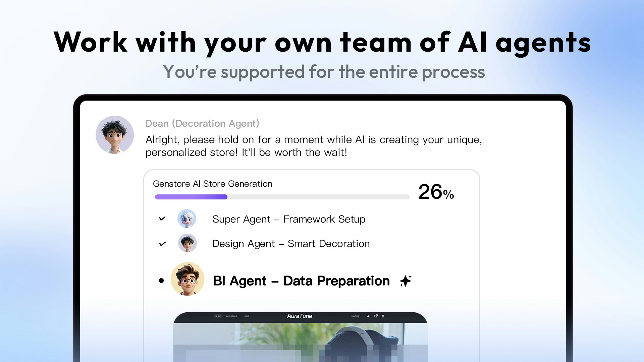The height and width of the screenshot is (362, 644).
Task: Select the Shop tab in store preview
Action: (218, 316)
